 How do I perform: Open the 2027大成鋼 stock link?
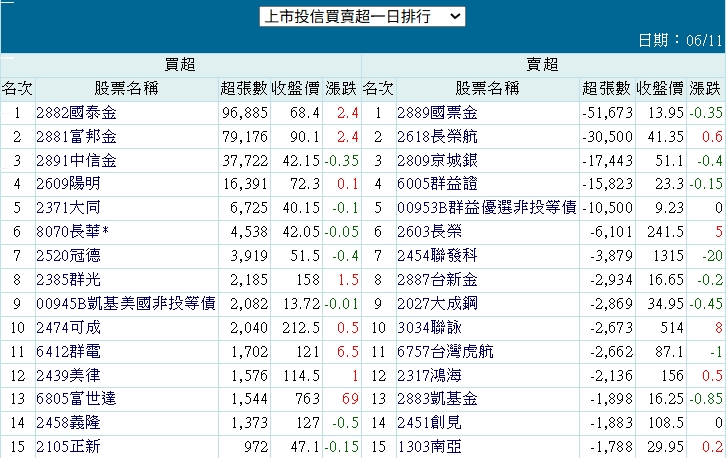[x=437, y=303]
